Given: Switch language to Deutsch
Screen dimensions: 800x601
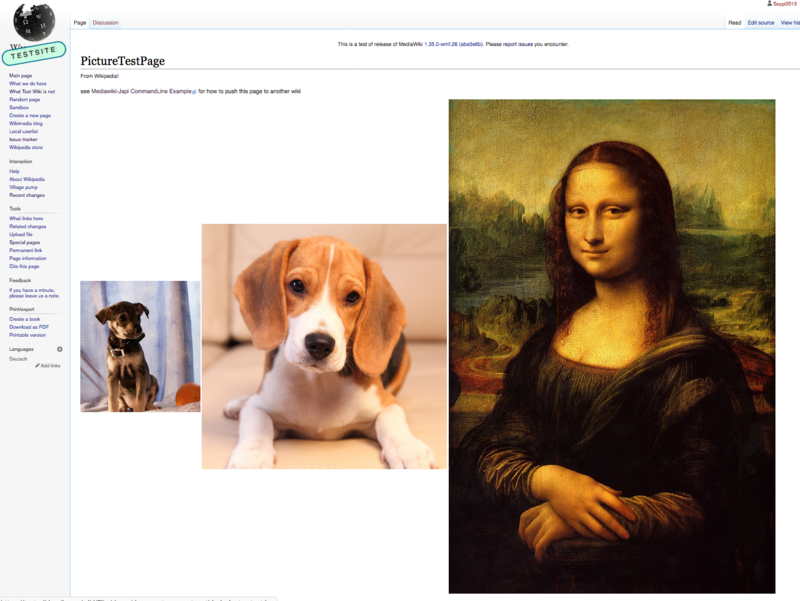Looking at the screenshot, I should pos(18,359).
